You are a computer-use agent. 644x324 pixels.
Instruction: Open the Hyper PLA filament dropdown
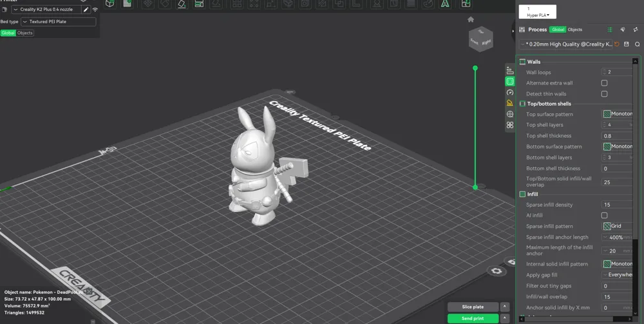pyautogui.click(x=538, y=12)
